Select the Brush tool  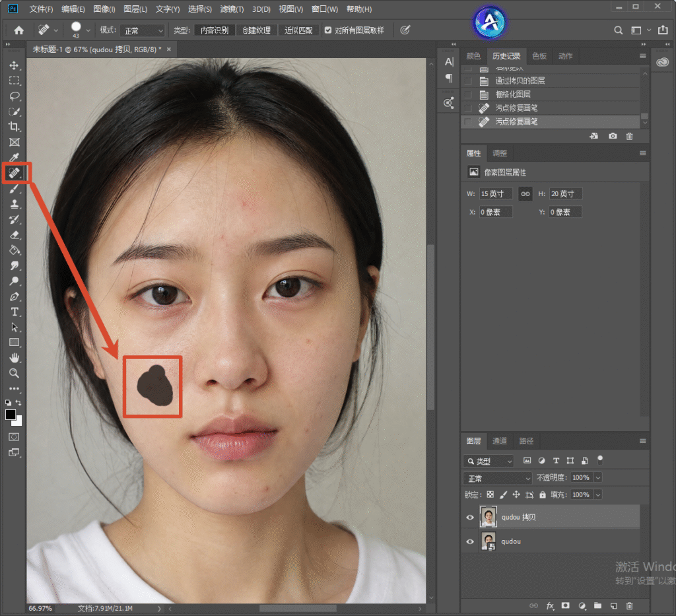15,188
